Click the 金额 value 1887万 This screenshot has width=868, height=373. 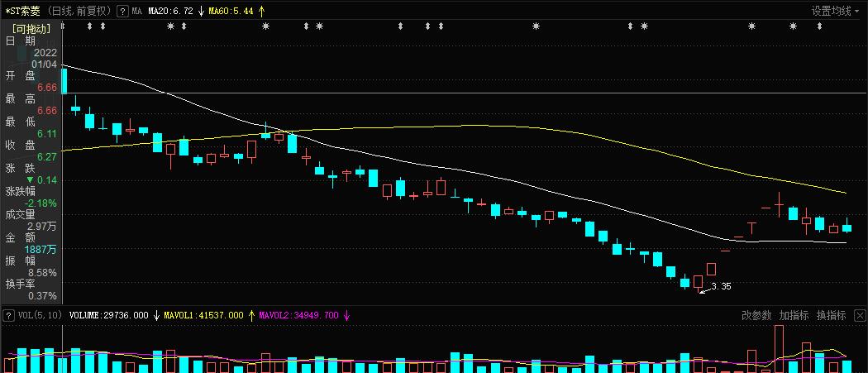[41, 250]
